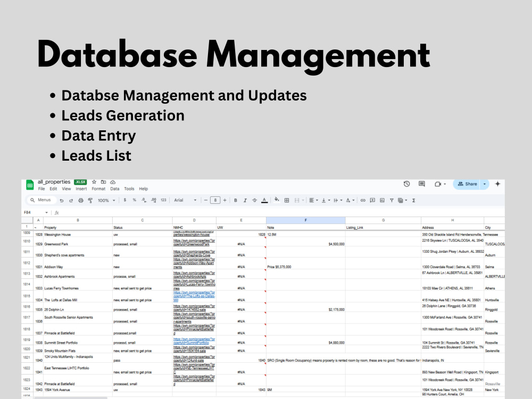The height and width of the screenshot is (399, 532).
Task: Open the name box dropdown arrow
Action: [46, 213]
